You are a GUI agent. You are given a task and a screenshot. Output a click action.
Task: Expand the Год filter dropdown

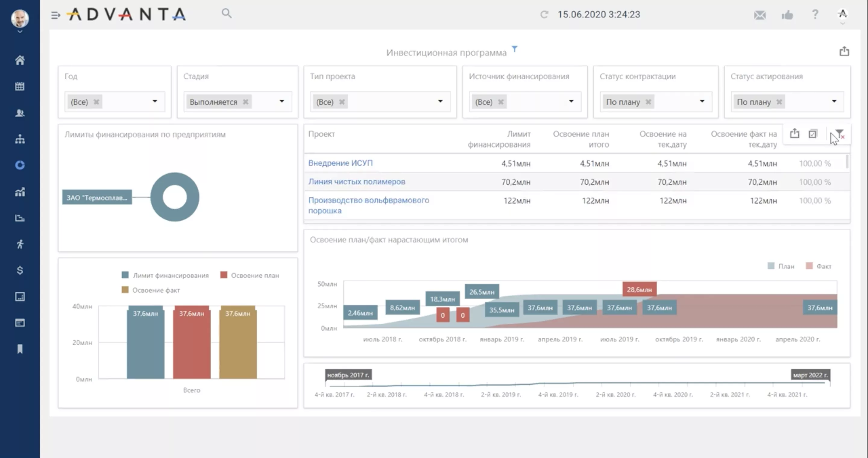tap(155, 101)
